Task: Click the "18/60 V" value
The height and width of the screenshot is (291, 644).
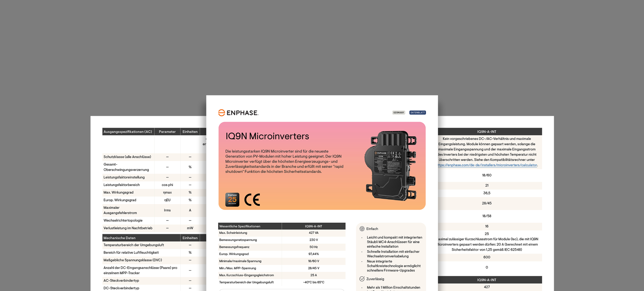Action: [x=314, y=261]
